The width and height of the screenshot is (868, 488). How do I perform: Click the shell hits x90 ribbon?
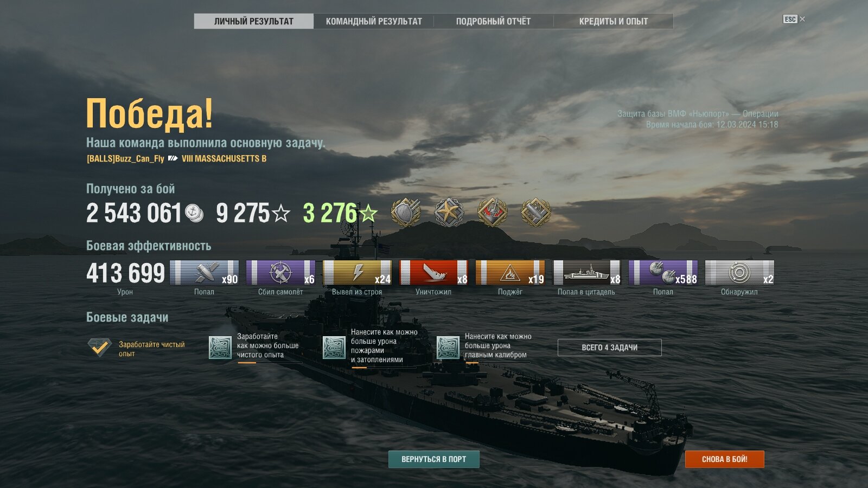pos(204,273)
